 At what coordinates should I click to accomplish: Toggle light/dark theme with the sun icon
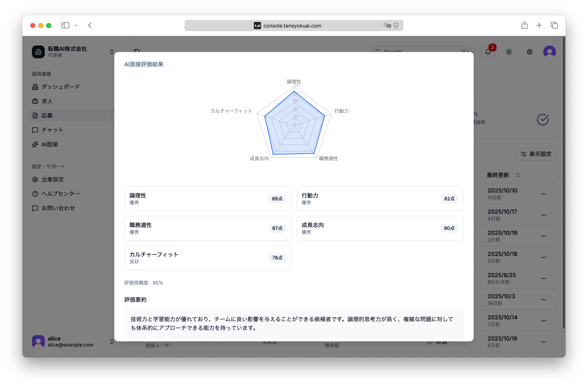click(509, 52)
